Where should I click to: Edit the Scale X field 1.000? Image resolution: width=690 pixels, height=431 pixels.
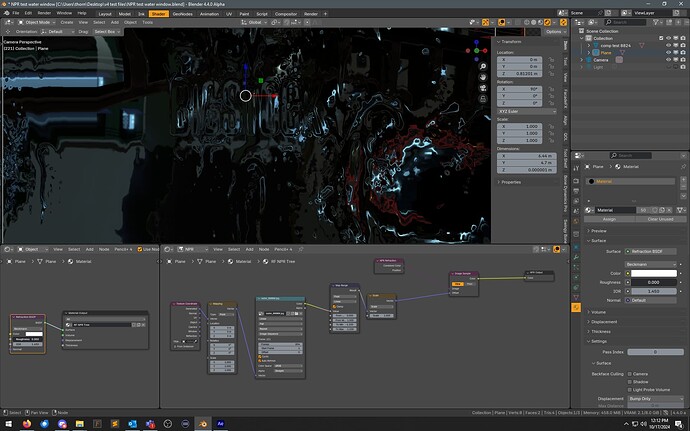pyautogui.click(x=519, y=126)
